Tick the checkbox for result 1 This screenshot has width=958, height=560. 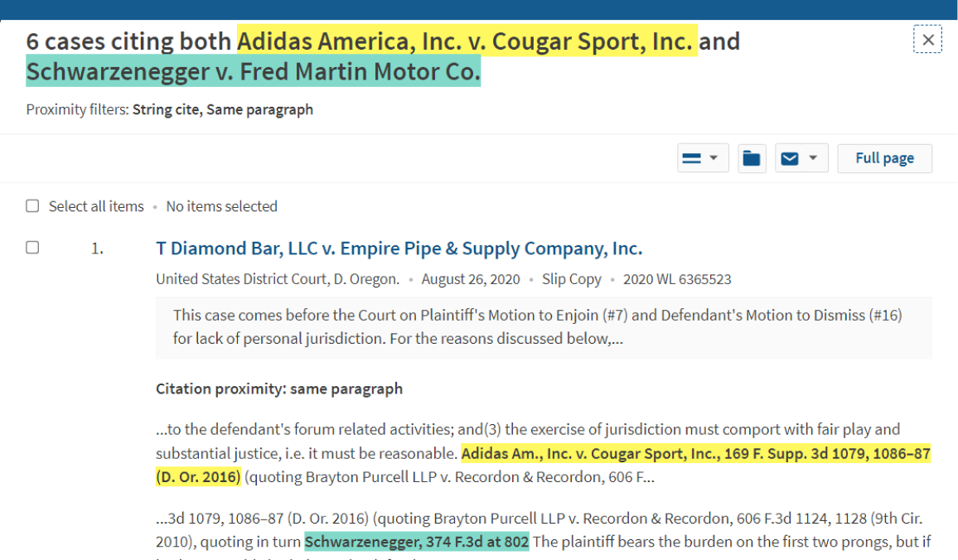32,248
